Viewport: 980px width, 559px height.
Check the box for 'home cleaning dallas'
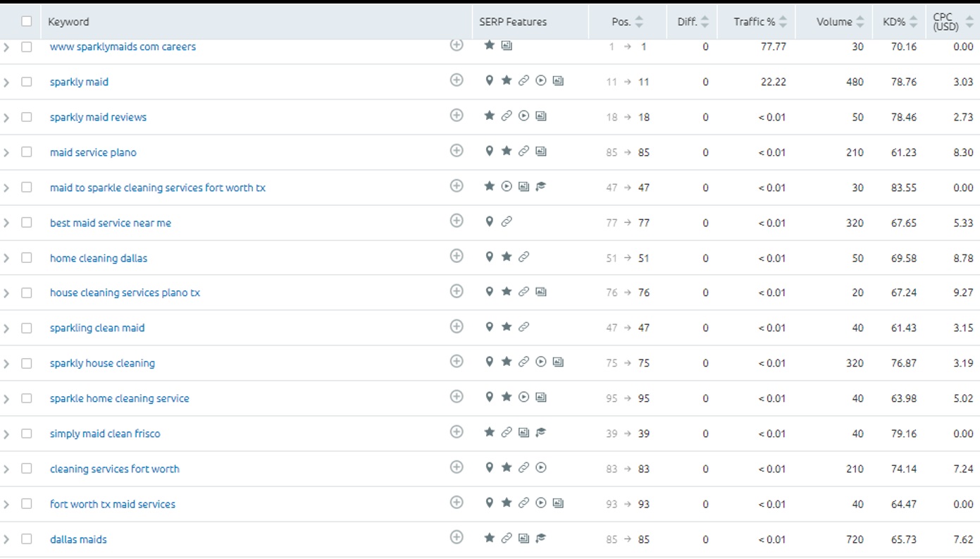click(27, 258)
